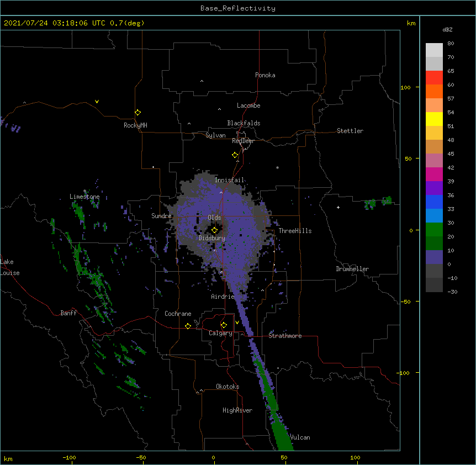Image resolution: width=476 pixels, height=465 pixels.
Task: Select the purple-blue 0 dBZ swatch
Action: tap(434, 257)
